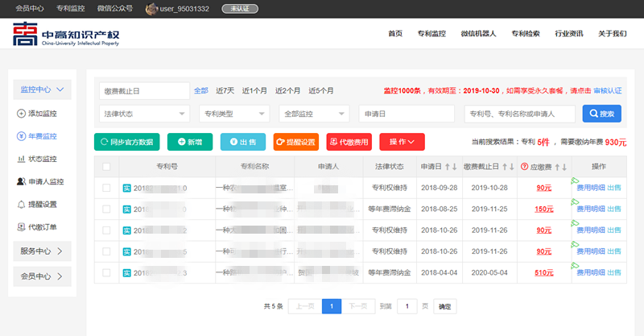
Task: Open 添加监控 in the sidebar
Action: (37, 114)
